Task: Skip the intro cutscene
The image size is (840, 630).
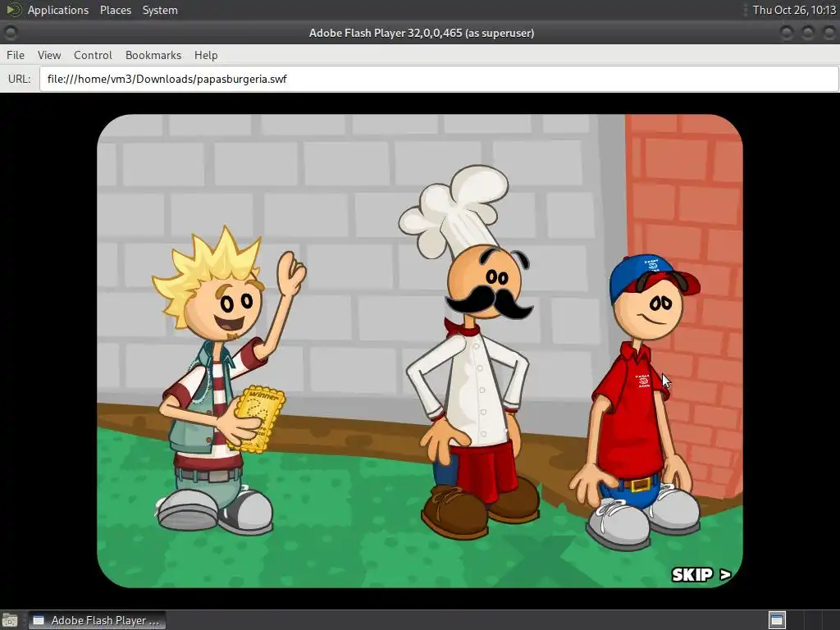Action: click(701, 575)
